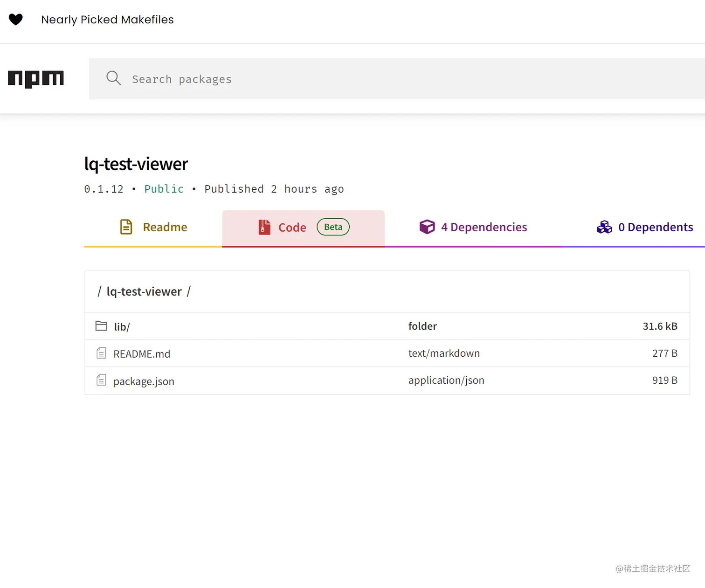This screenshot has height=588, width=705.
Task: Click the lq-test-viewer package title
Action: point(136,164)
